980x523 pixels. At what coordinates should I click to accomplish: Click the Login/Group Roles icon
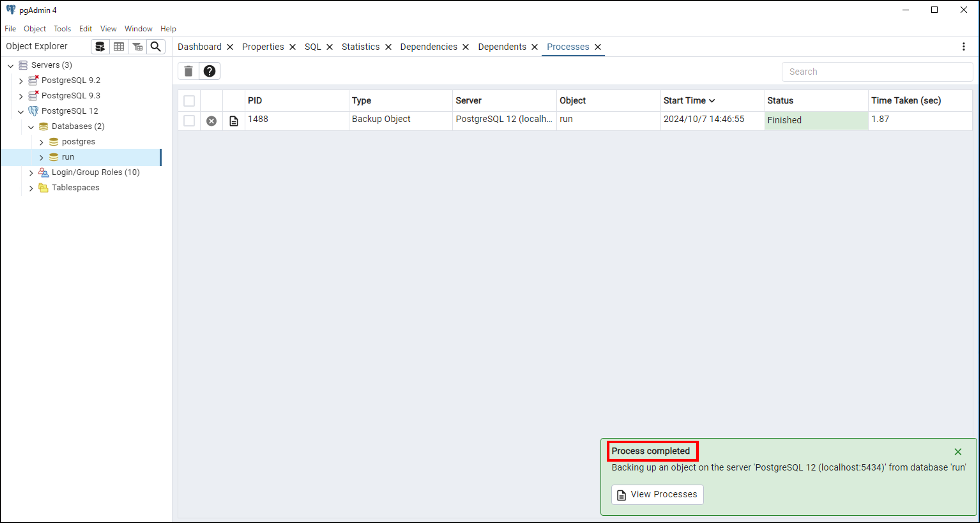coord(44,172)
